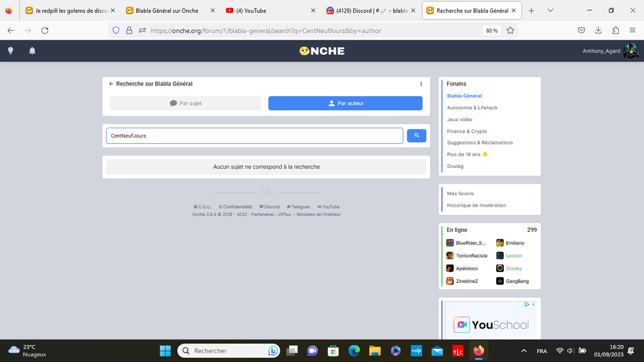Image resolution: width=644 pixels, height=362 pixels.
Task: Open Historique de modération link
Action: click(476, 206)
